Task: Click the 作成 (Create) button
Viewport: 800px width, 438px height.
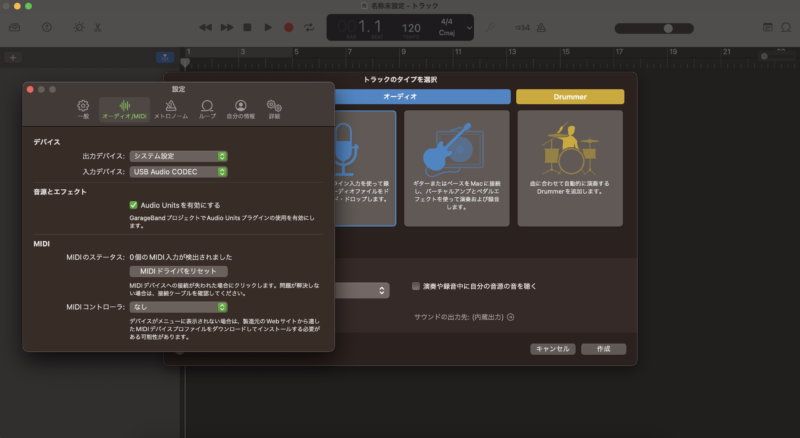Action: [x=603, y=349]
